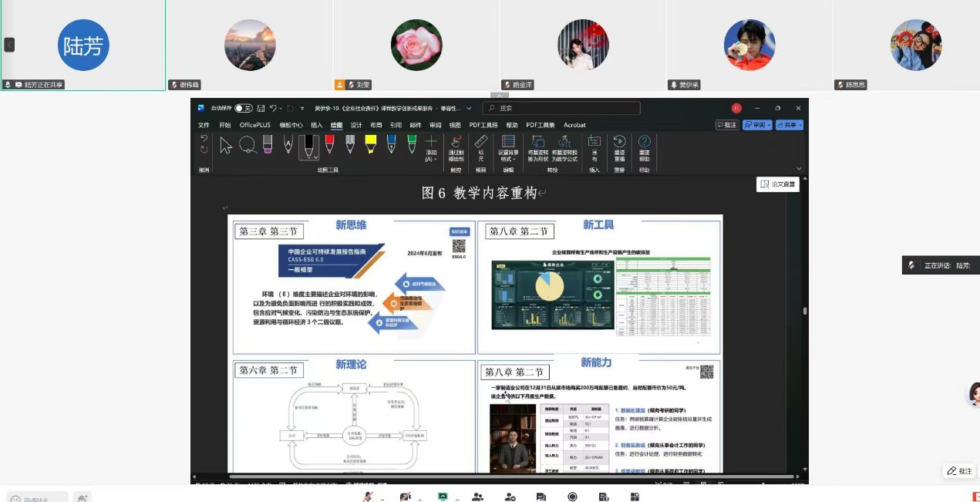Turn on the camera in the meeting bar
This screenshot has width=980, height=502.
(405, 497)
